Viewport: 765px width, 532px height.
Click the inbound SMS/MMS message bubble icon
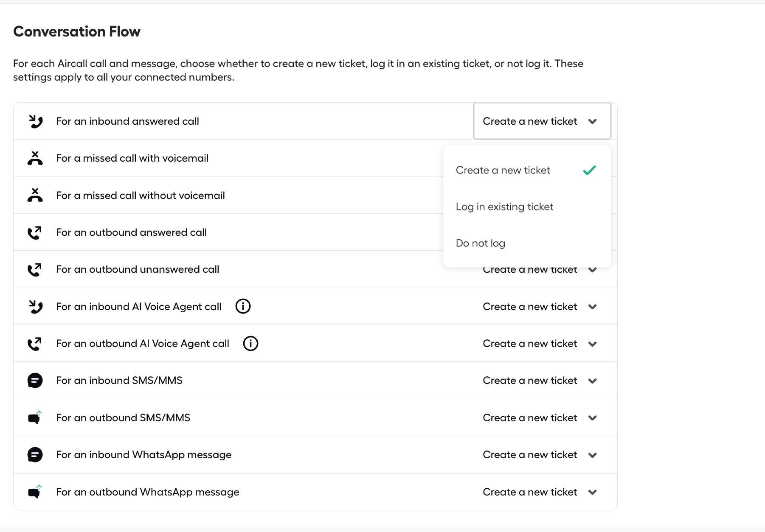pos(35,381)
